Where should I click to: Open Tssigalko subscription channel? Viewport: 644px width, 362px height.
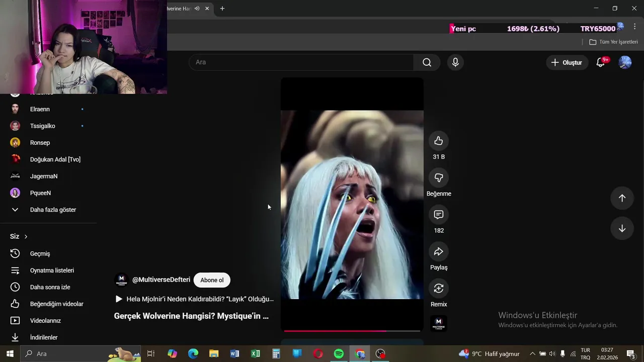pyautogui.click(x=48, y=126)
